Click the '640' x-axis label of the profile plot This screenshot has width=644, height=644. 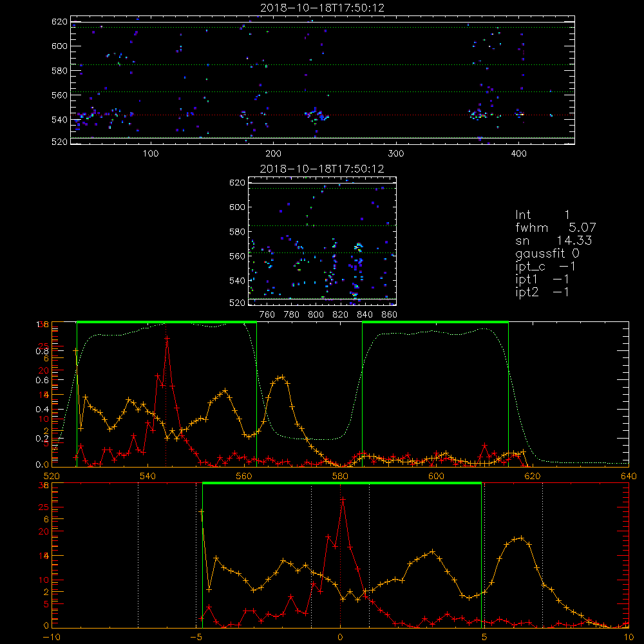pos(629,476)
